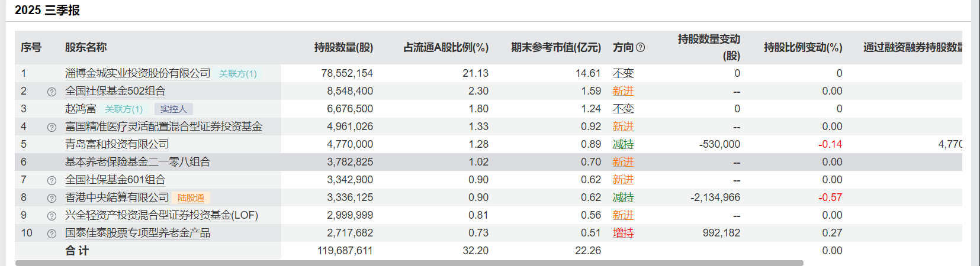Screen dimensions: 980x266
Task: Open 青岛富和投资有限公司 link
Action: point(117,144)
